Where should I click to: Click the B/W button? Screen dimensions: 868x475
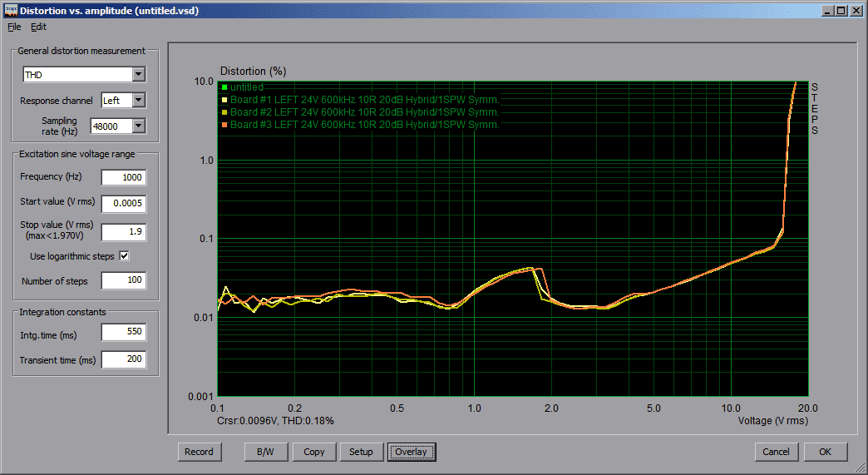[x=265, y=452]
